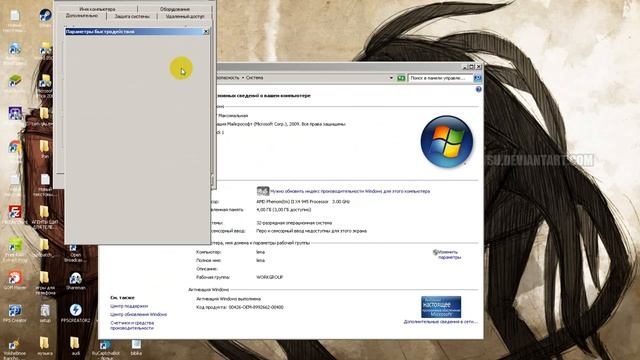Open the green book shortcut icon
This screenshot has height=360, width=640.
15,81
